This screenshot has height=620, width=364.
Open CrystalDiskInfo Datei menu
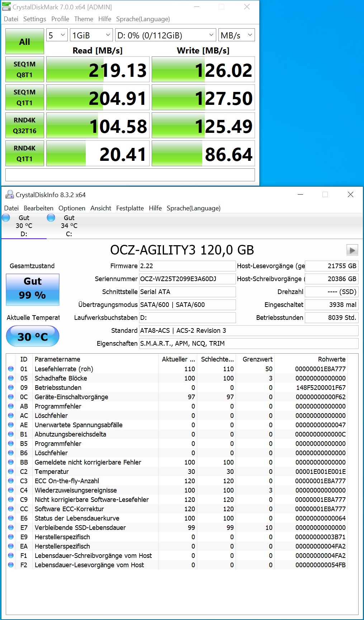coord(11,208)
